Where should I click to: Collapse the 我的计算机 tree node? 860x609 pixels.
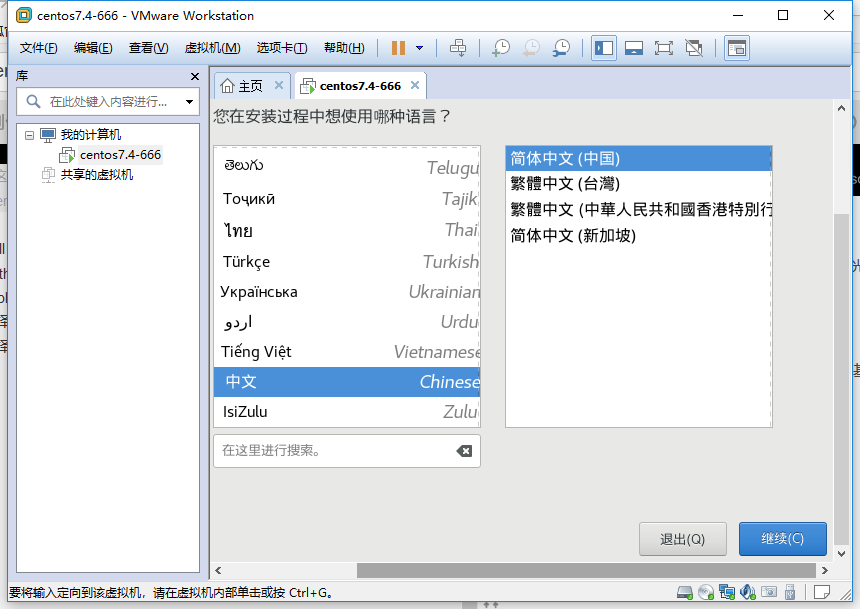(30, 135)
